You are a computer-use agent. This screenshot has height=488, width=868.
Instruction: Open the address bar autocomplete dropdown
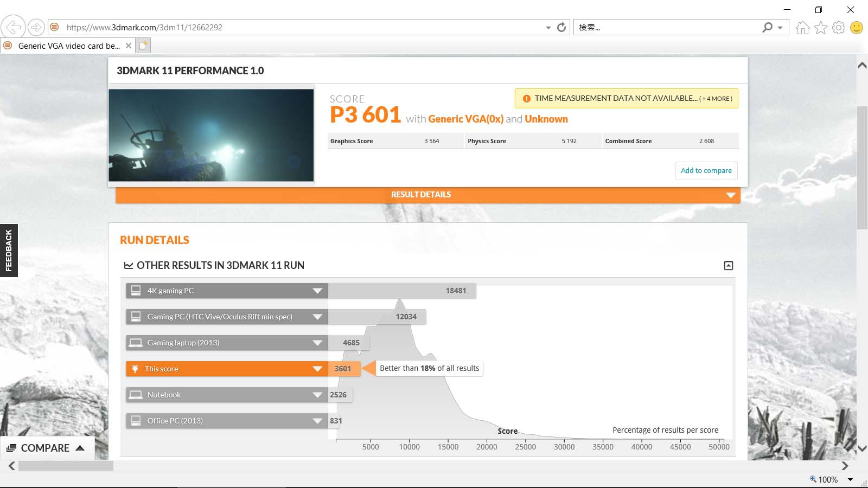548,28
